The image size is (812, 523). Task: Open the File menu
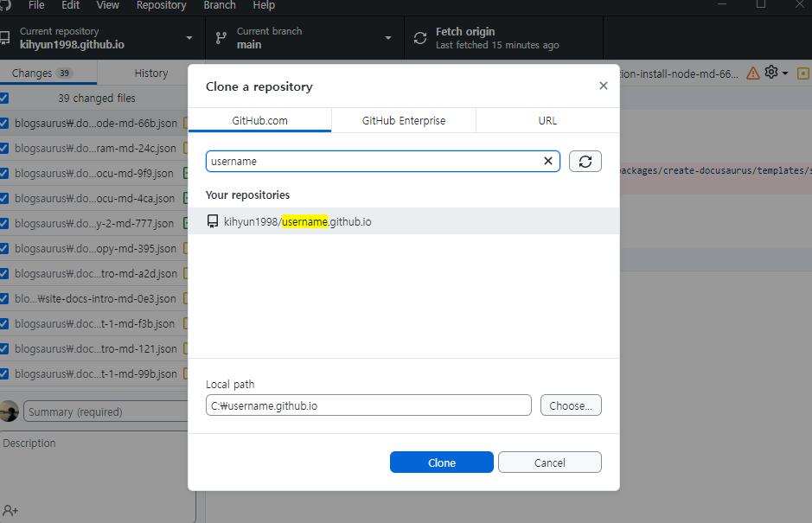click(36, 5)
